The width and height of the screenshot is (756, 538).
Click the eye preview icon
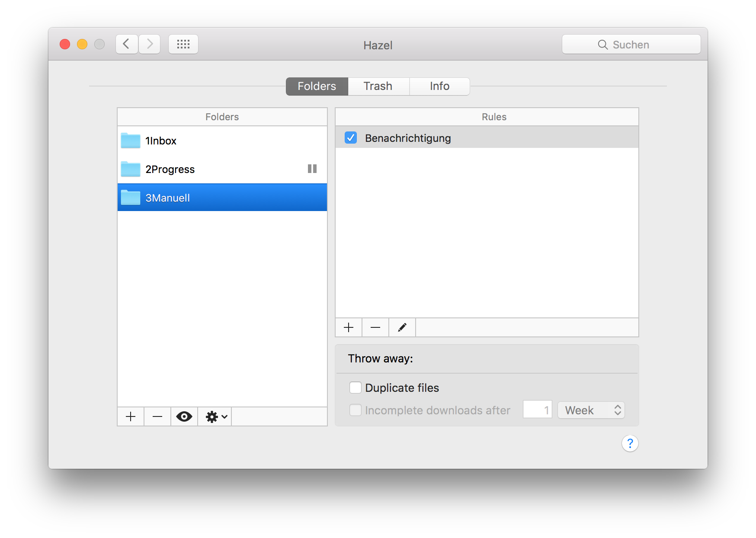tap(184, 416)
